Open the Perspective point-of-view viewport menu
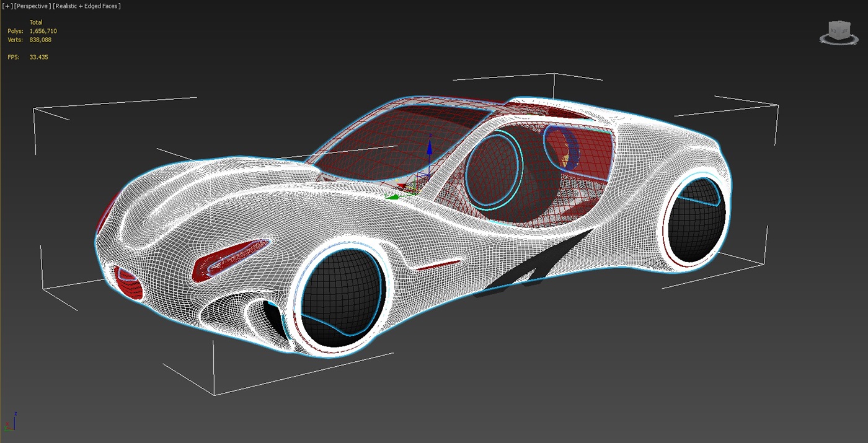Image resolution: width=868 pixels, height=443 pixels. [33, 6]
